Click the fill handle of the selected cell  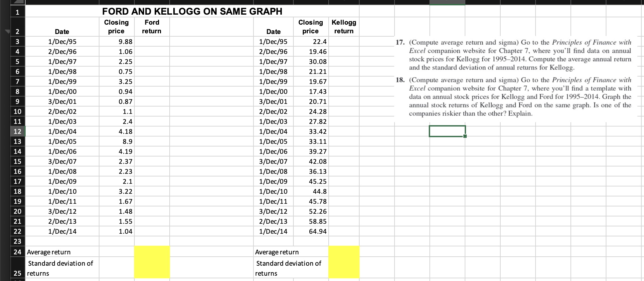coord(465,136)
